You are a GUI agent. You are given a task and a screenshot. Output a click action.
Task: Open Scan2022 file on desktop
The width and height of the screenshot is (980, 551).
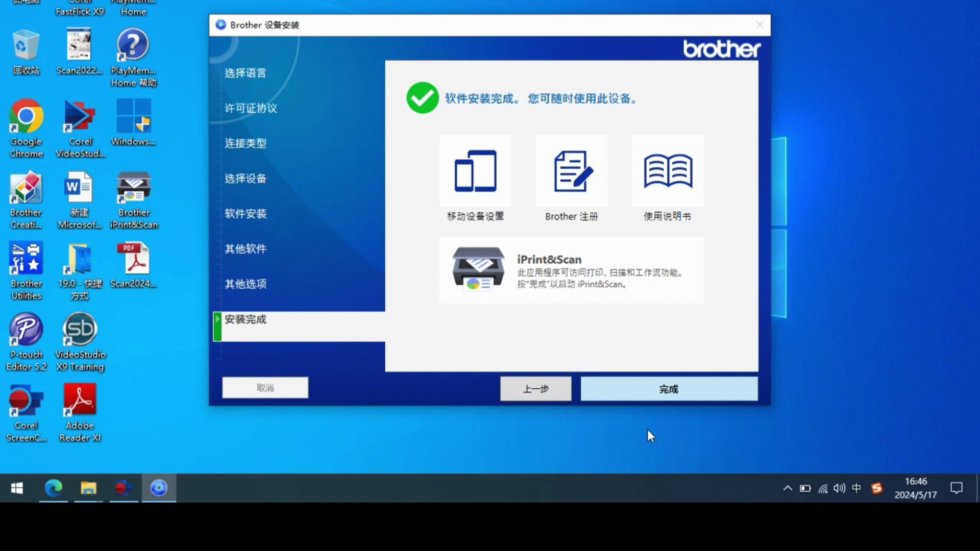click(80, 53)
